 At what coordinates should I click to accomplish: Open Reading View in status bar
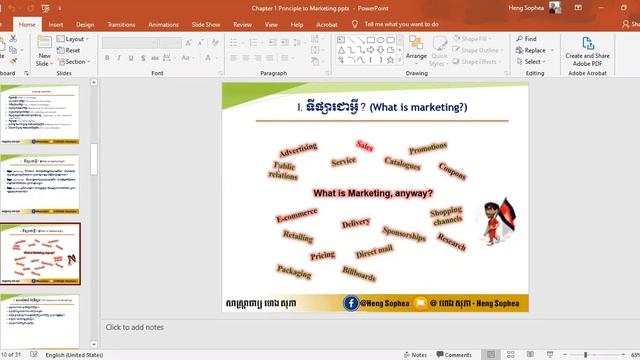point(530,354)
